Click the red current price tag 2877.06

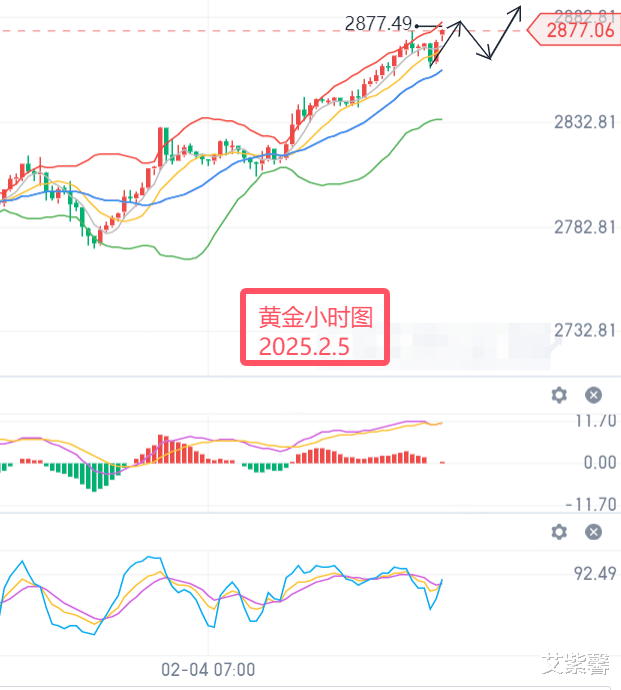pyautogui.click(x=577, y=31)
